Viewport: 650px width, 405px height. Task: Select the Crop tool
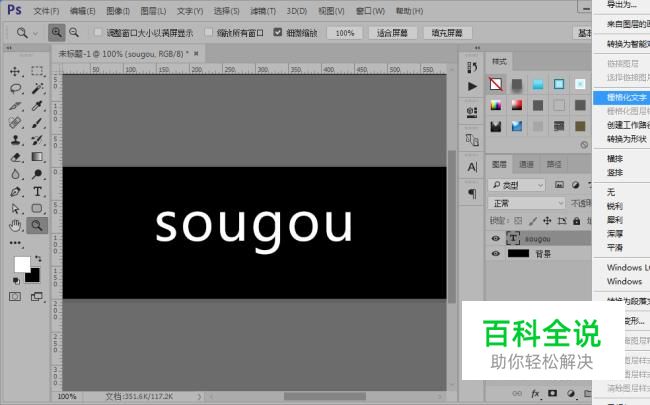(x=15, y=106)
